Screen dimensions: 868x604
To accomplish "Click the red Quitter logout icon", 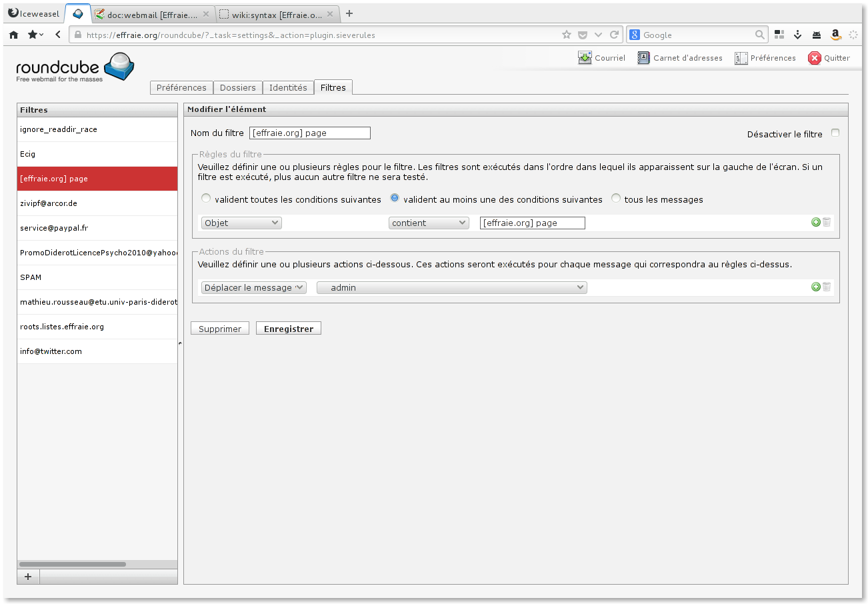I will [x=814, y=58].
